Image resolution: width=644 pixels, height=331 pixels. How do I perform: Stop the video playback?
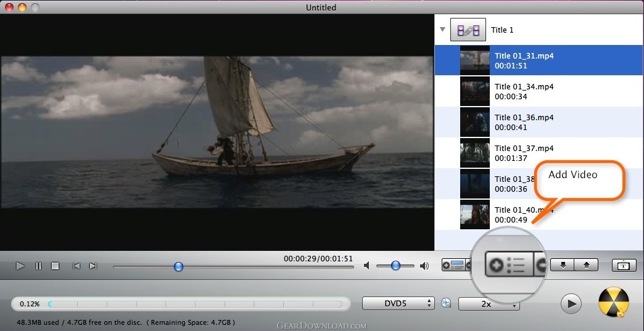click(55, 266)
